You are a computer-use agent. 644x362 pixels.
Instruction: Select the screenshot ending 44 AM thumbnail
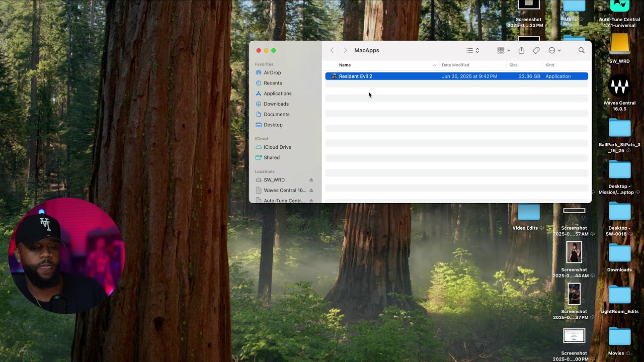click(x=574, y=252)
